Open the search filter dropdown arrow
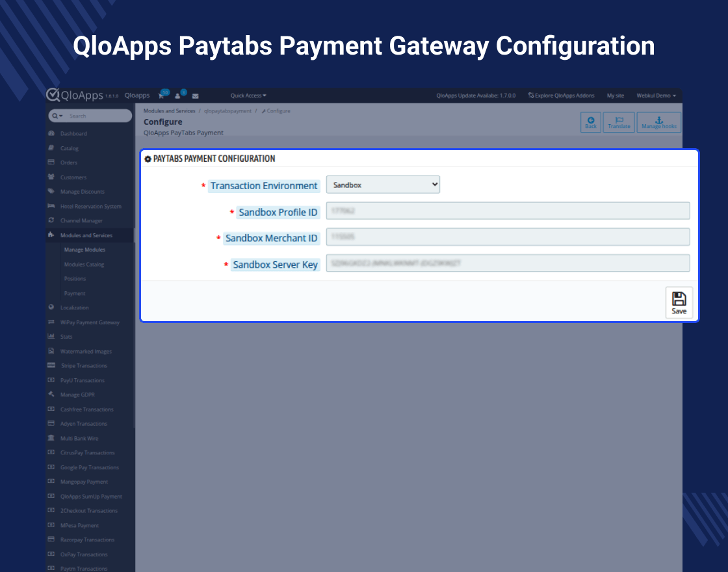 coord(58,116)
